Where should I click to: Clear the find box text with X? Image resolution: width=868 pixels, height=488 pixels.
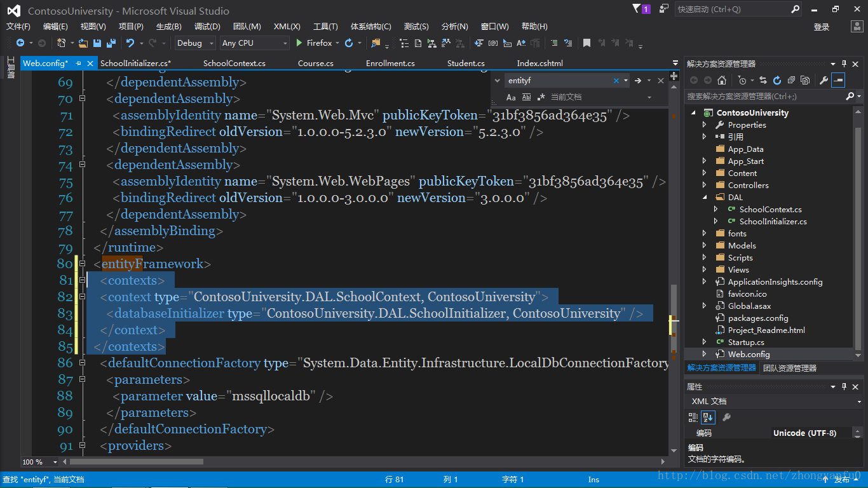coord(616,81)
